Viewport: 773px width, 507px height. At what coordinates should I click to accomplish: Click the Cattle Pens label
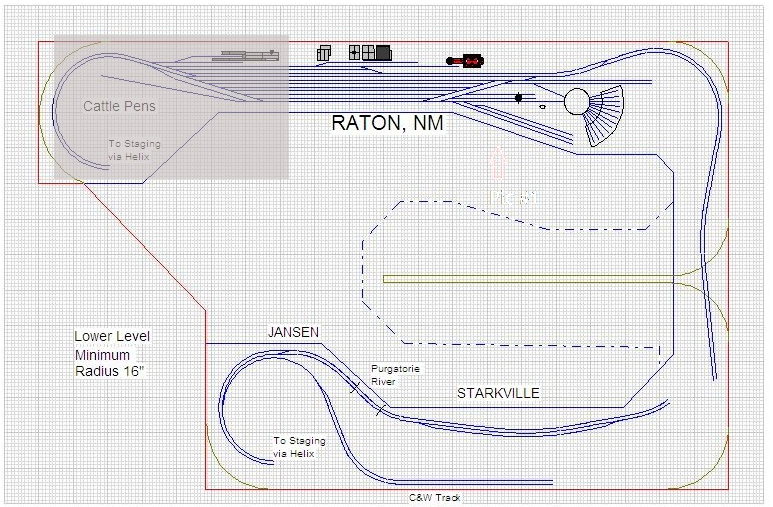coord(119,106)
